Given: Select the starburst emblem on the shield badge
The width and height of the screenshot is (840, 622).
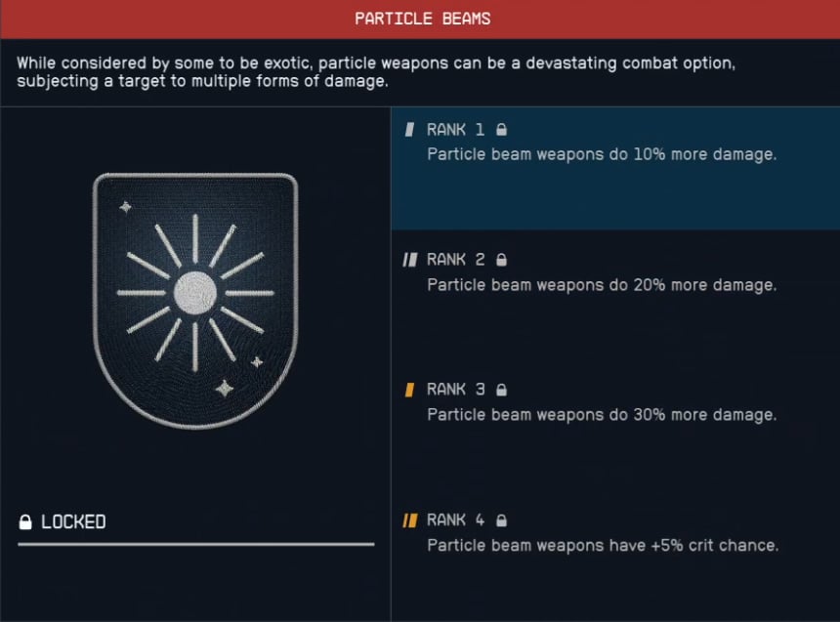Looking at the screenshot, I should tap(194, 293).
